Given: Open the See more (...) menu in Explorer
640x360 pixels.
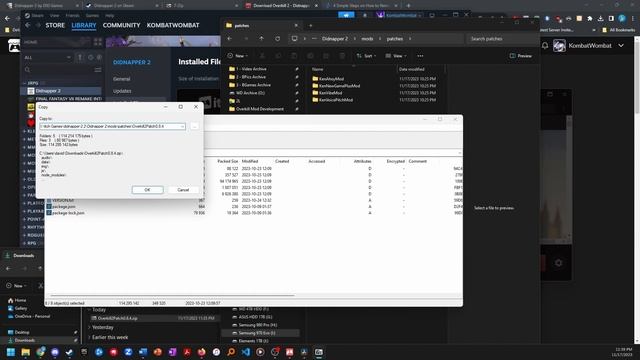Looking at the screenshot, I should (420, 56).
